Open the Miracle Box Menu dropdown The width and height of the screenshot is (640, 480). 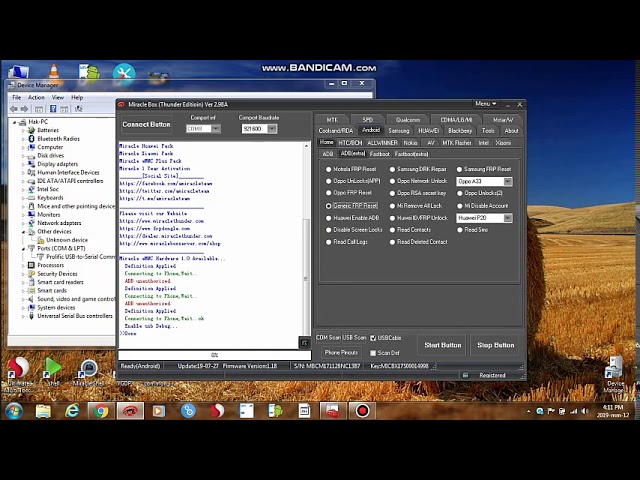[485, 104]
